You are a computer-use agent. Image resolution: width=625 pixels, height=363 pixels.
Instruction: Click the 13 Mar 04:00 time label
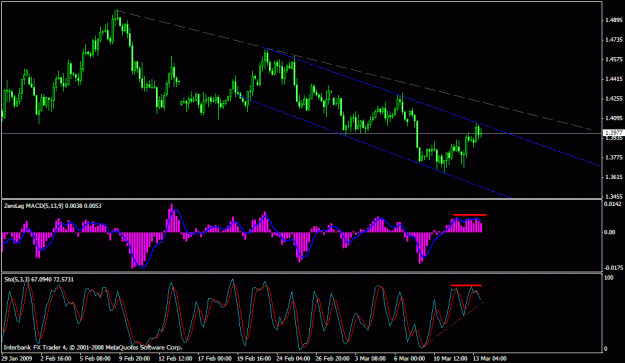[489, 359]
